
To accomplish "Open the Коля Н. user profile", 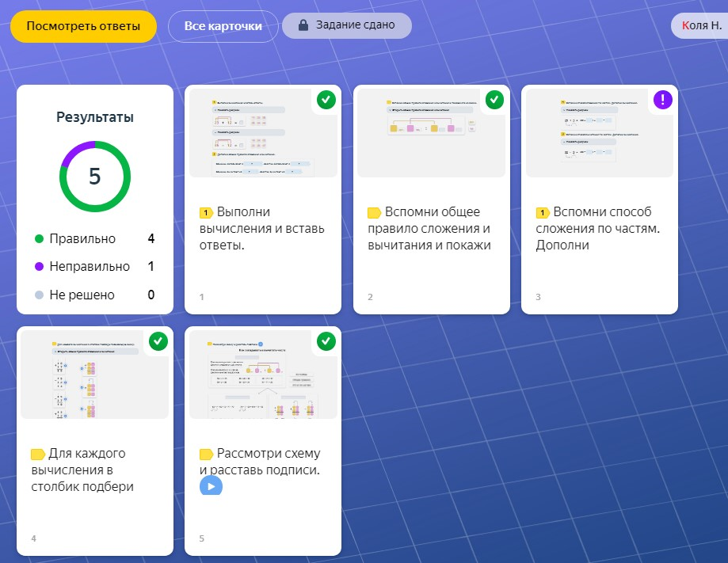I will (x=698, y=26).
